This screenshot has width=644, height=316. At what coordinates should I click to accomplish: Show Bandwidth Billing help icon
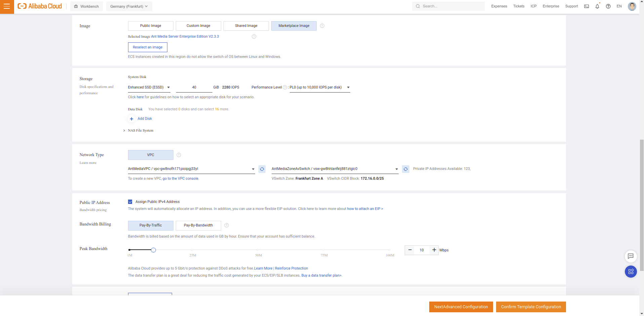tap(227, 225)
